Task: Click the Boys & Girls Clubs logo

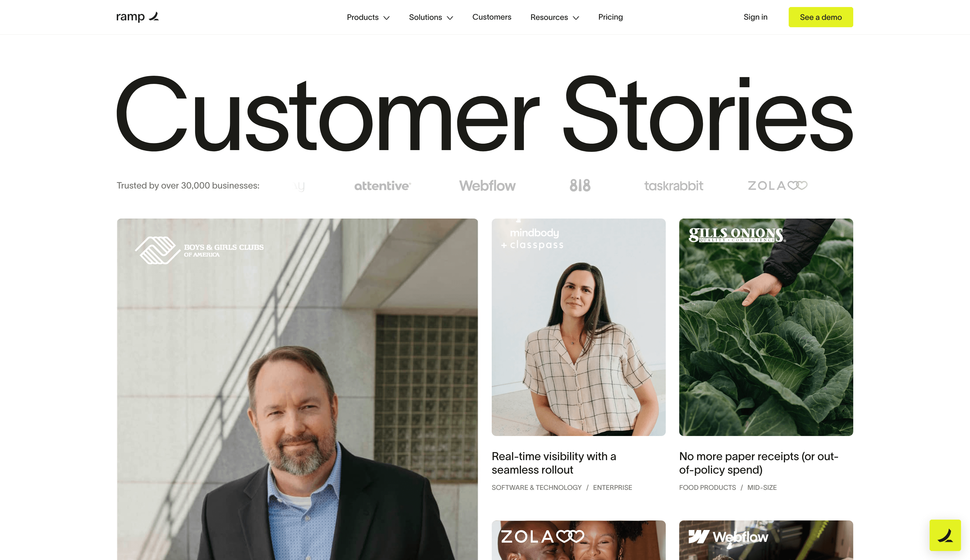Action: 199,250
